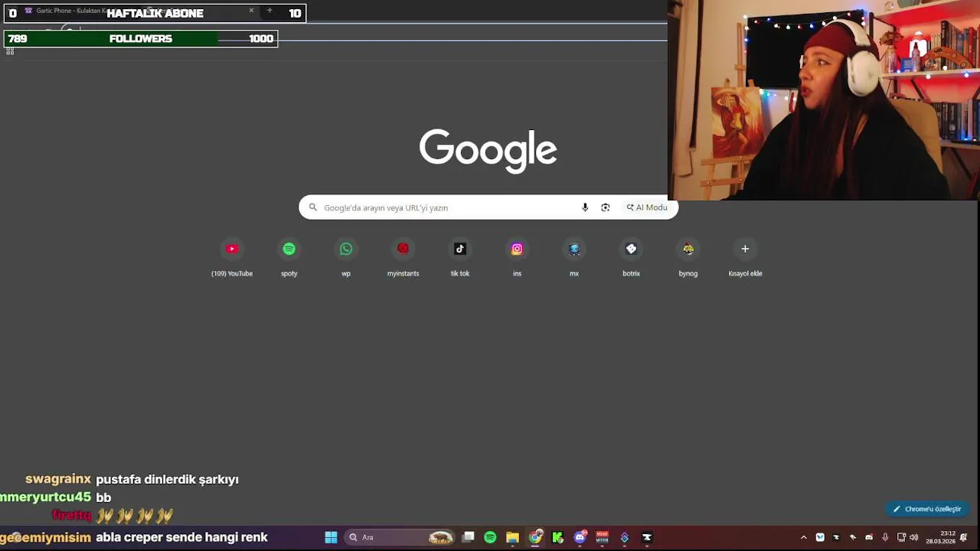Viewport: 980px width, 551px height.
Task: Open Discord from the taskbar
Action: 580,537
